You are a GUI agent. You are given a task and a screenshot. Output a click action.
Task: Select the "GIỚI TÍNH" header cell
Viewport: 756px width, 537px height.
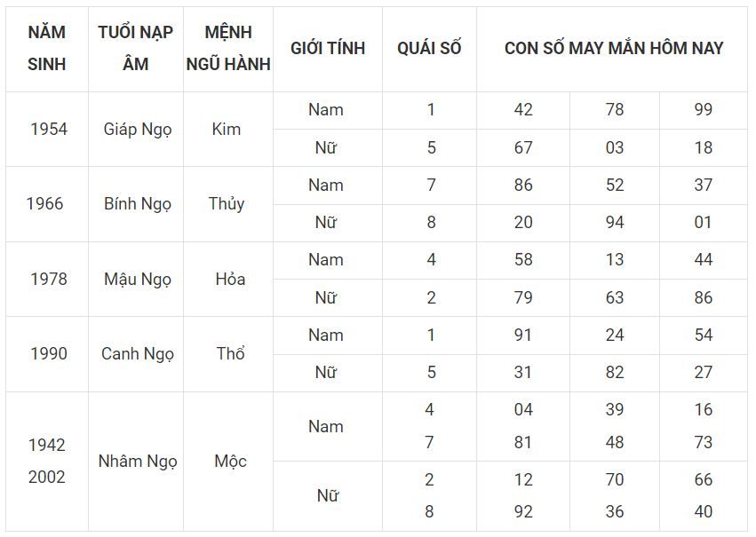pos(328,48)
